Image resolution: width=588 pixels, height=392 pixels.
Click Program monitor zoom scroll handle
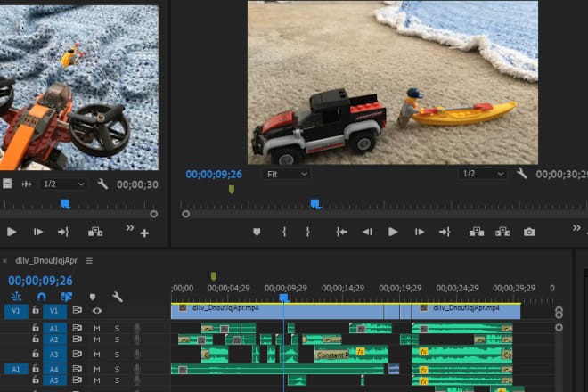(185, 214)
